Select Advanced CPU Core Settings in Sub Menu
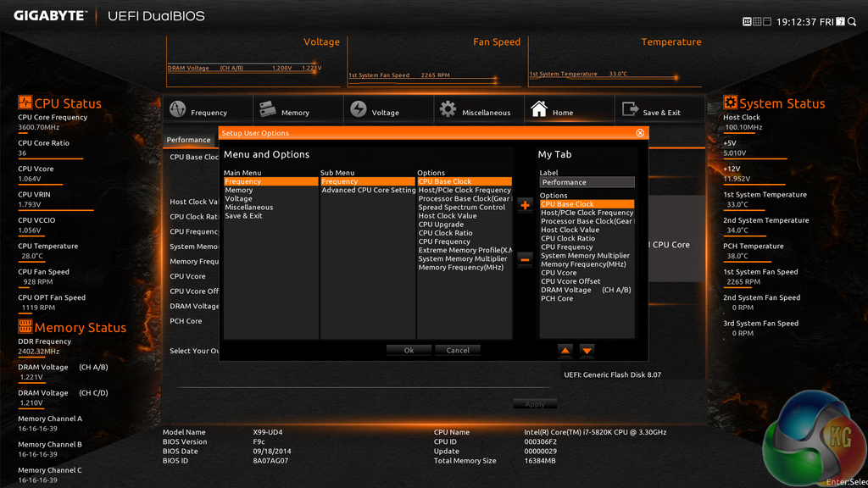The image size is (868, 488). pos(368,191)
